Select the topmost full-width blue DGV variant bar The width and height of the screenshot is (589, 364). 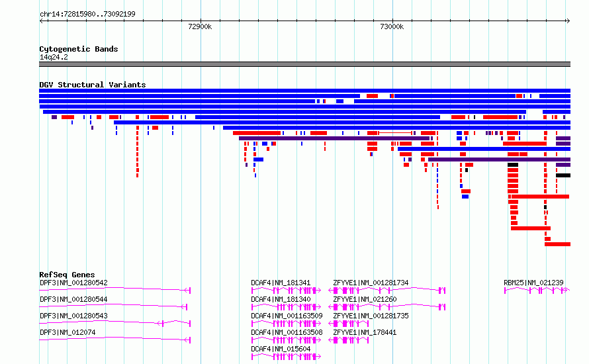click(x=304, y=91)
